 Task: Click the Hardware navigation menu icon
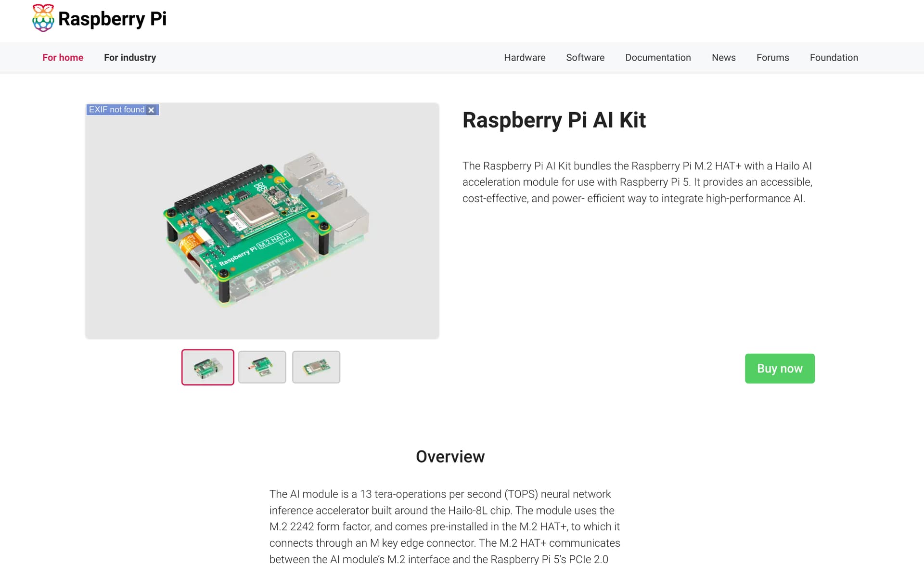pos(525,57)
